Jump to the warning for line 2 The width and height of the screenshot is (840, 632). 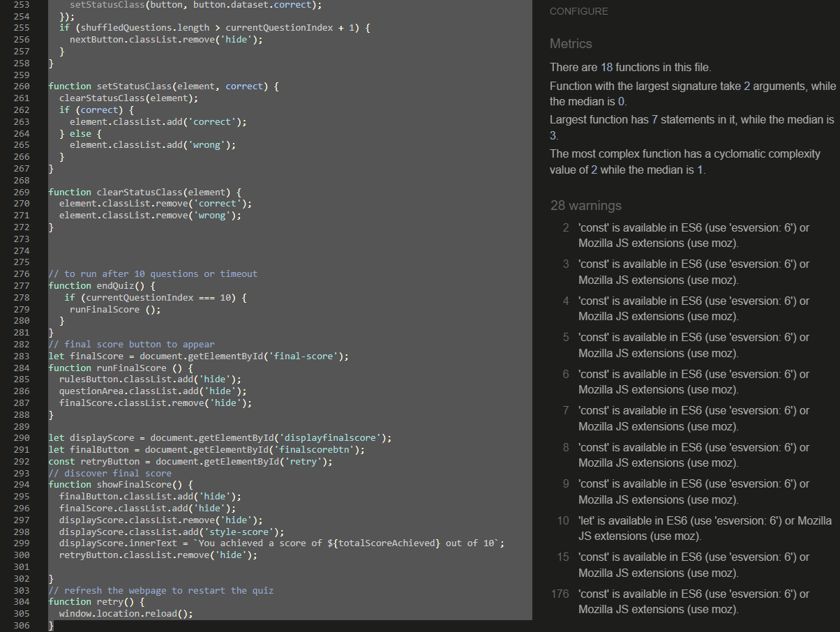click(693, 235)
